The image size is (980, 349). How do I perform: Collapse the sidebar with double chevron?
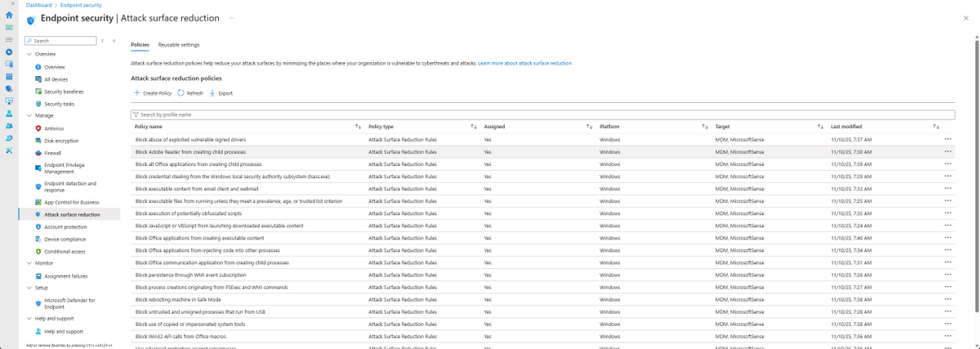(114, 40)
